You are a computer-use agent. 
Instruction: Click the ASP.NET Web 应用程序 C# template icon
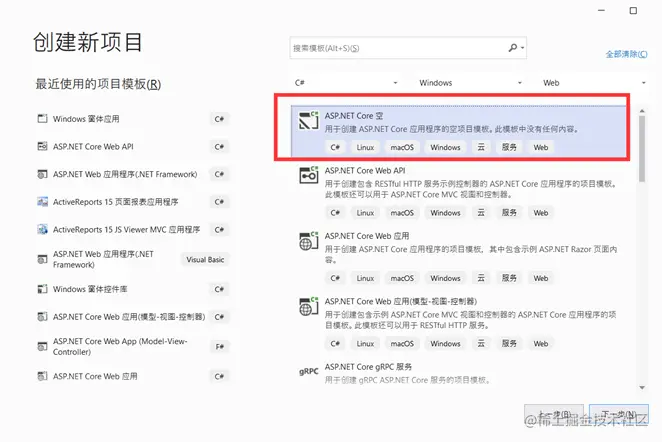pyautogui.click(x=42, y=174)
